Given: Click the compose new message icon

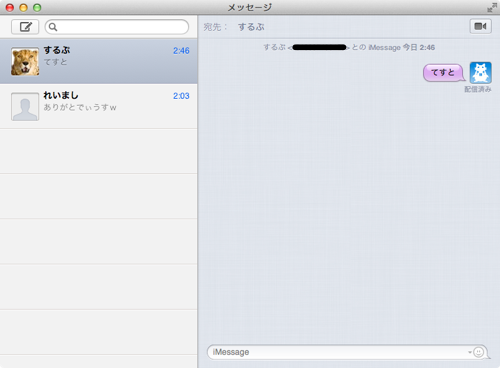Looking at the screenshot, I should coord(25,27).
